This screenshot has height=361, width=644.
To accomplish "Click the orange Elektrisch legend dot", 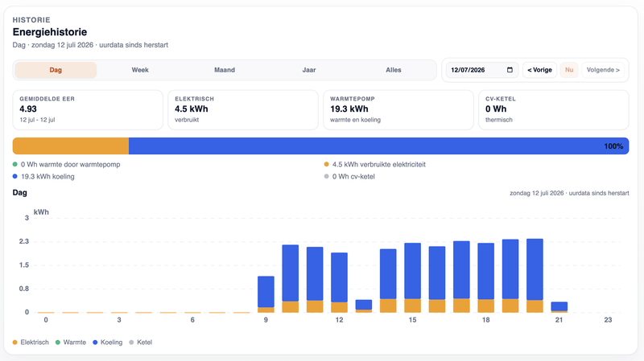I will point(15,343).
